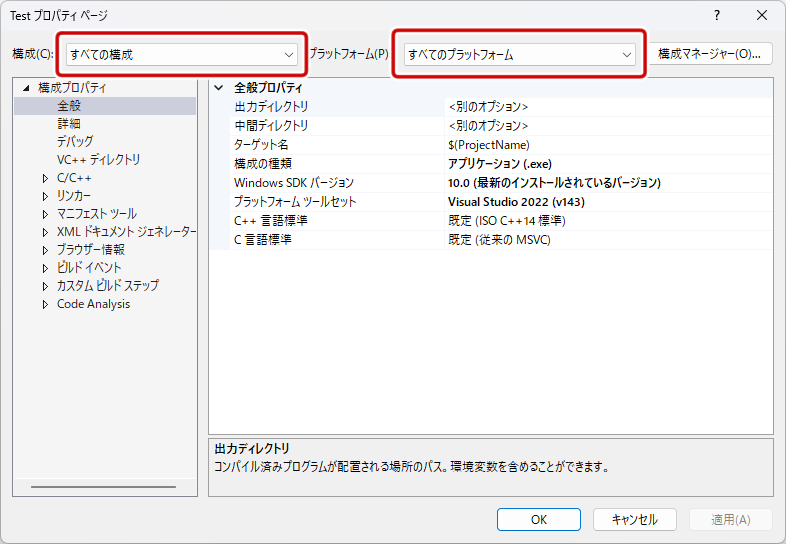This screenshot has height=544, width=786.
Task: Expand the Code Analysis node arrow
Action: [45, 304]
